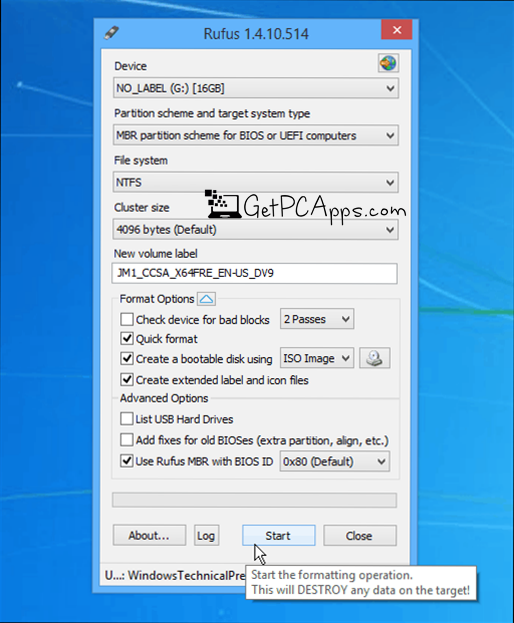Click the status bar text WindowsTechnicalPre
Viewport: 514px width, 623px height.
187,575
